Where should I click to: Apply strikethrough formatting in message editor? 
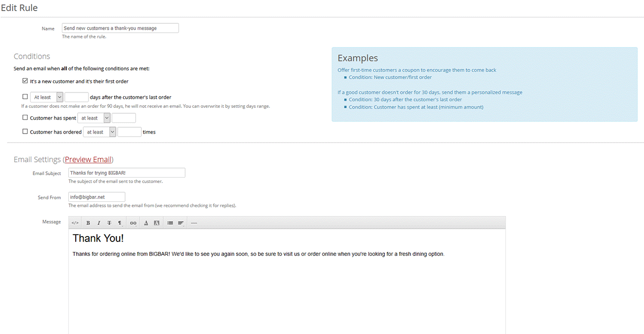tap(109, 223)
